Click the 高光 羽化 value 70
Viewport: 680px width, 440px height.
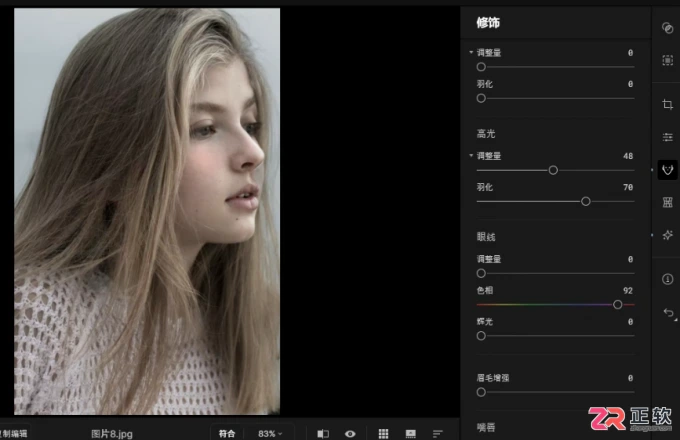[628, 187]
